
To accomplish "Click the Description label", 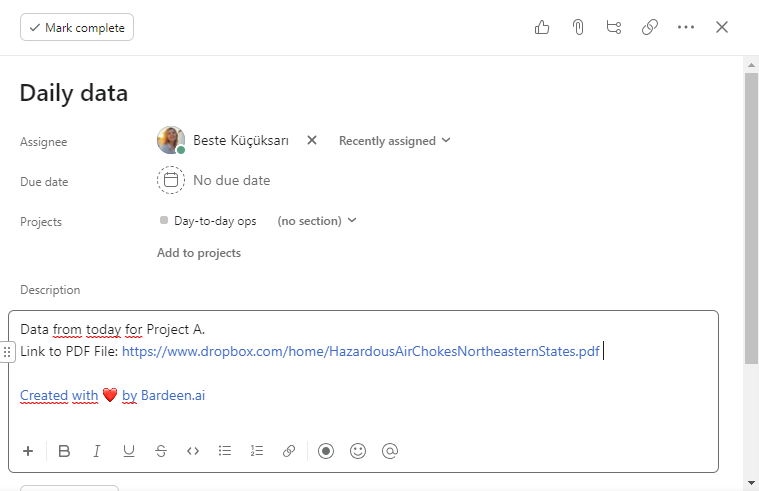I will point(50,290).
